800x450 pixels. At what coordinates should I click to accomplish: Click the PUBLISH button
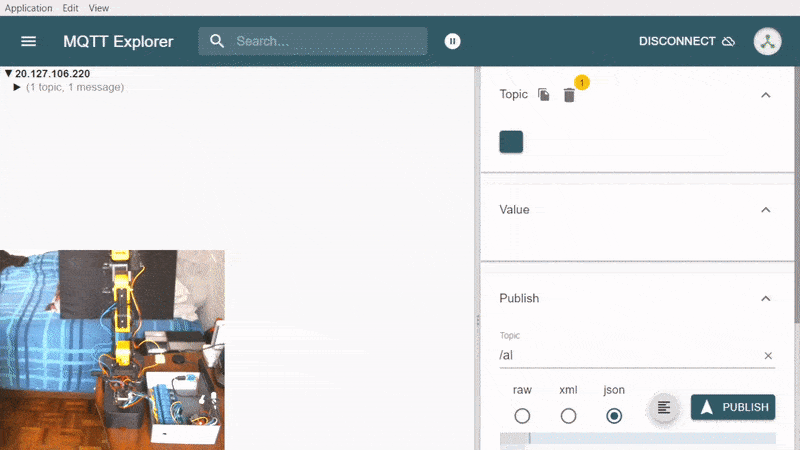[x=733, y=407]
